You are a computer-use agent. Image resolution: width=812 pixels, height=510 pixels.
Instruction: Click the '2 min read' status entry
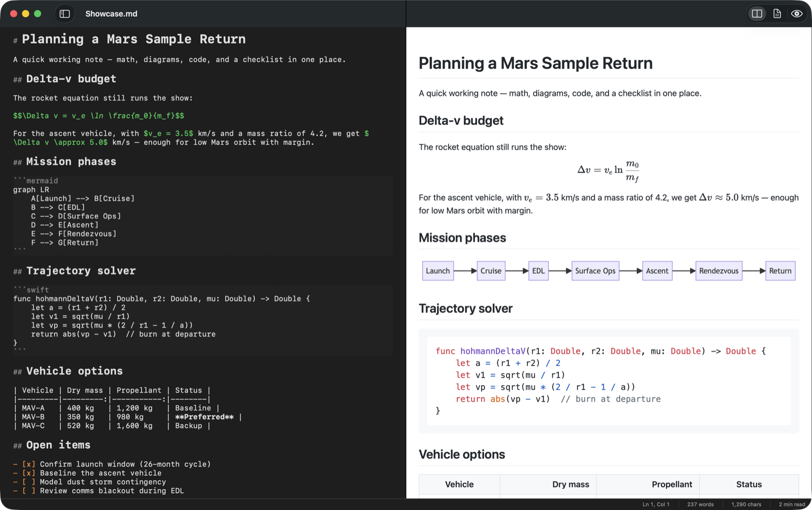coord(792,504)
